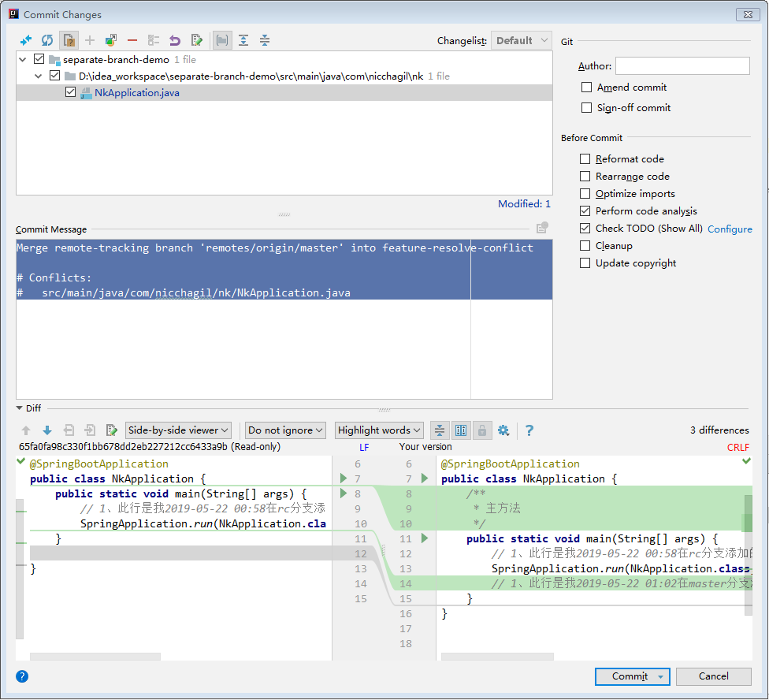Click the lock icon in Diff toolbar
The height and width of the screenshot is (700, 769).
point(482,430)
